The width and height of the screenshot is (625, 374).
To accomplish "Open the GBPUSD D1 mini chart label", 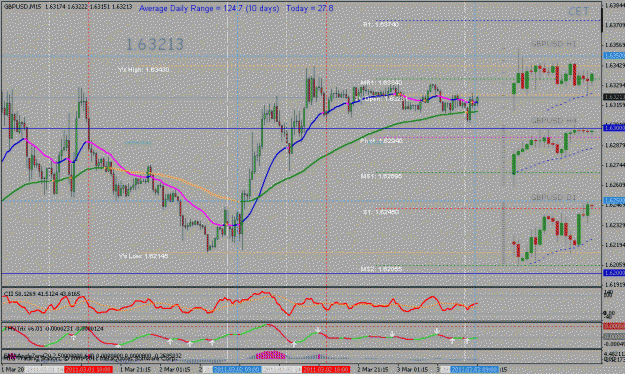I will pyautogui.click(x=554, y=198).
